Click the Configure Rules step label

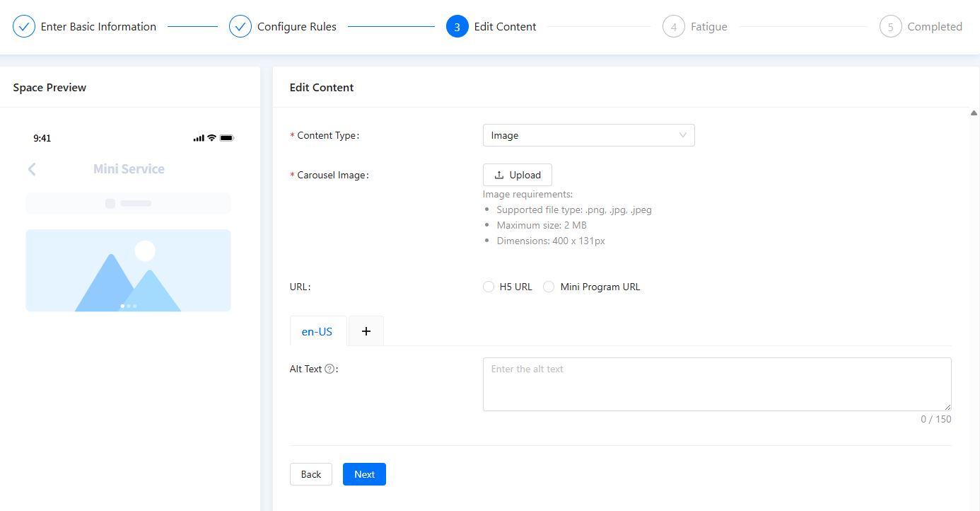[x=297, y=27]
